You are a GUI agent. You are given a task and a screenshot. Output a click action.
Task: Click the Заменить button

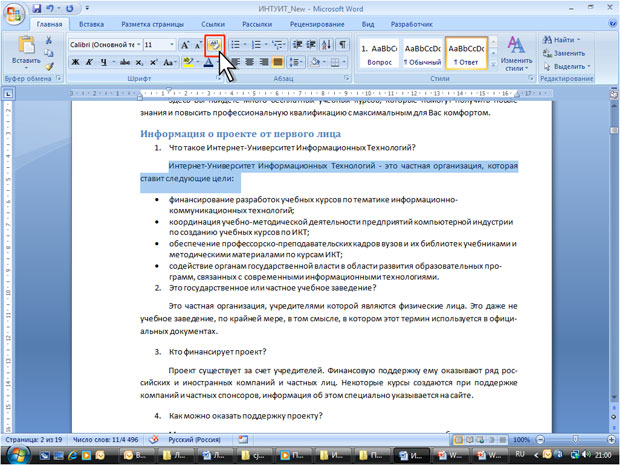[x=570, y=53]
